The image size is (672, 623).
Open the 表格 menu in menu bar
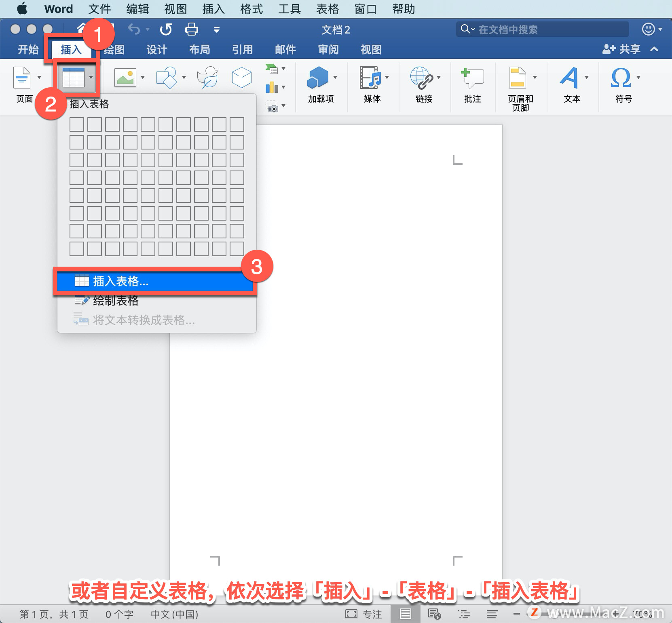click(x=328, y=8)
